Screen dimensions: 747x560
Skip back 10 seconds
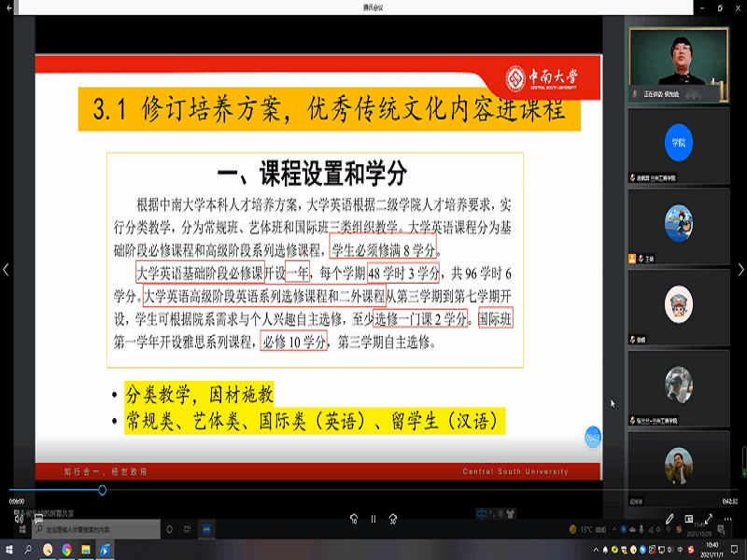[x=354, y=519]
